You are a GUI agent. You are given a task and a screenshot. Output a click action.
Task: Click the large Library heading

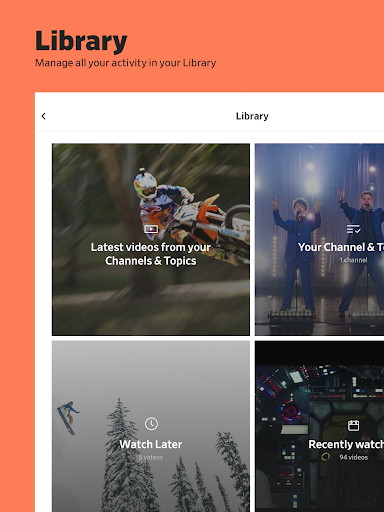tap(81, 41)
